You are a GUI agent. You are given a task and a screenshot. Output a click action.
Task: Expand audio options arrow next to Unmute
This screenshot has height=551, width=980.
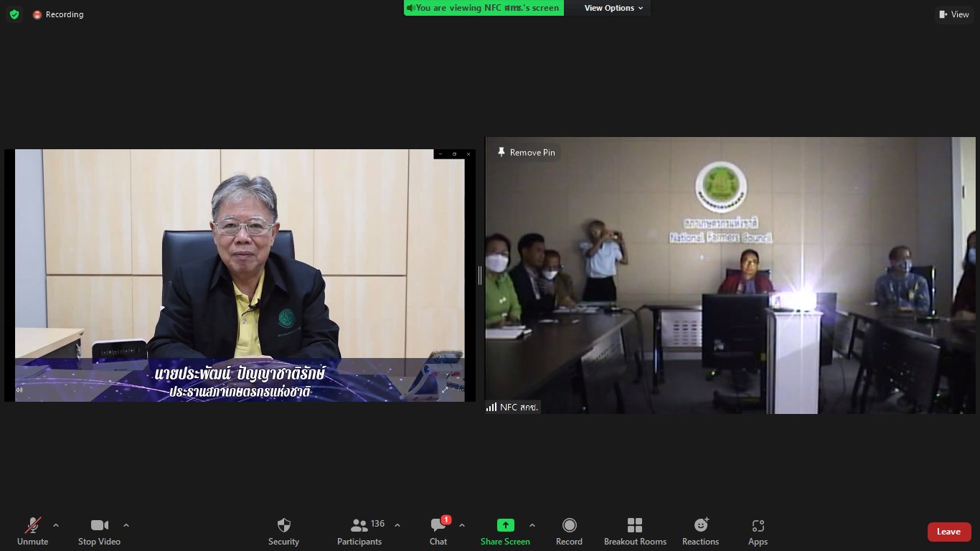(56, 525)
